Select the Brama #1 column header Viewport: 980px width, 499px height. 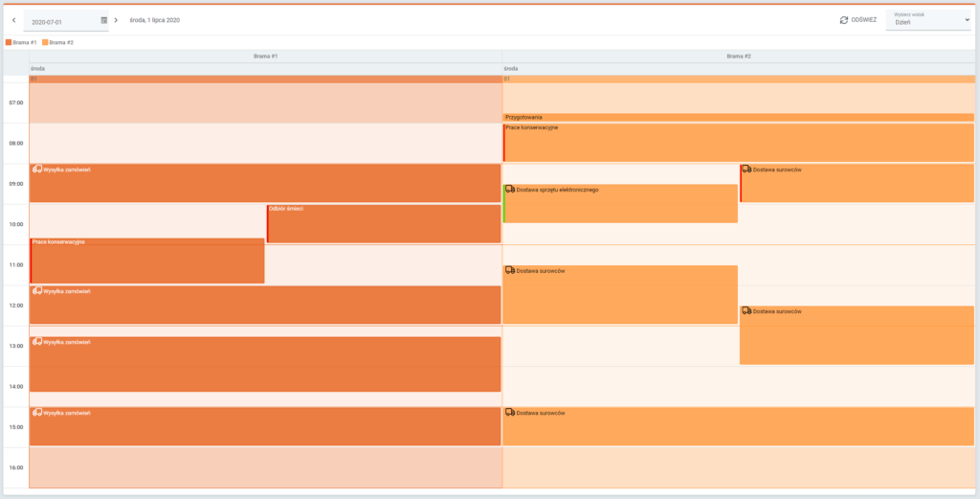coord(265,57)
